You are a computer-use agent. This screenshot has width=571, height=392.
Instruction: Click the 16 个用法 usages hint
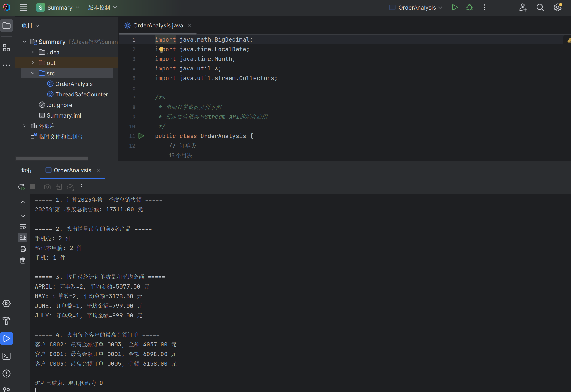coord(180,156)
